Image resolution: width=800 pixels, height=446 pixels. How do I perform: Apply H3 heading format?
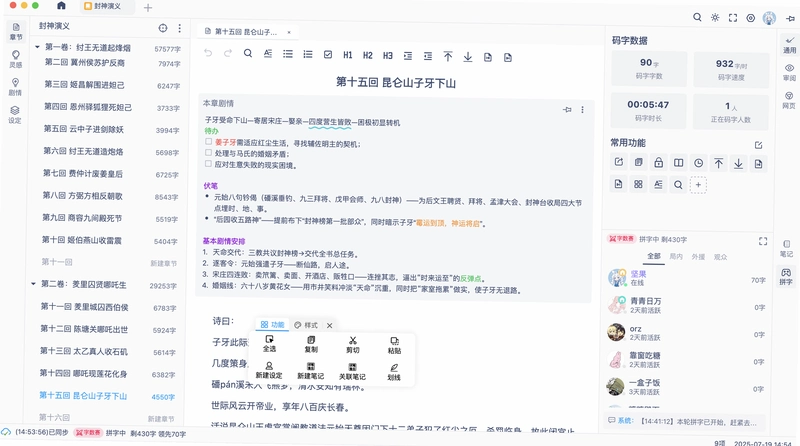(x=388, y=56)
